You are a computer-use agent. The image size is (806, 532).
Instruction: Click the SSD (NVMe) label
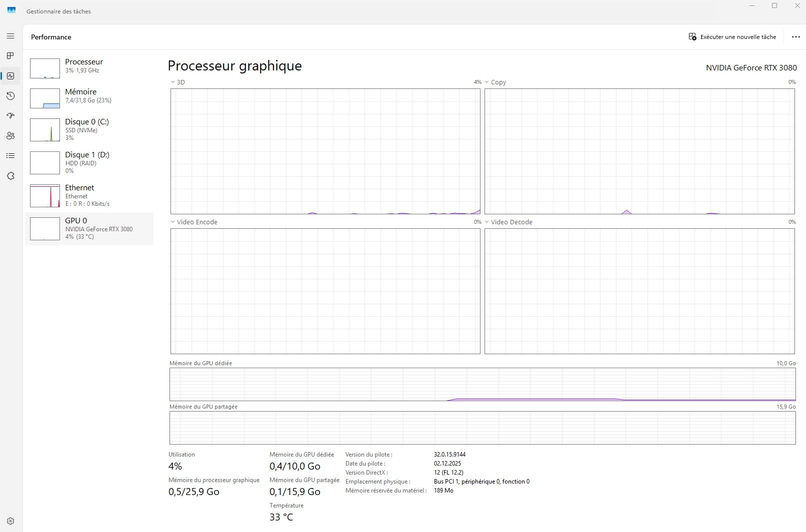point(81,130)
